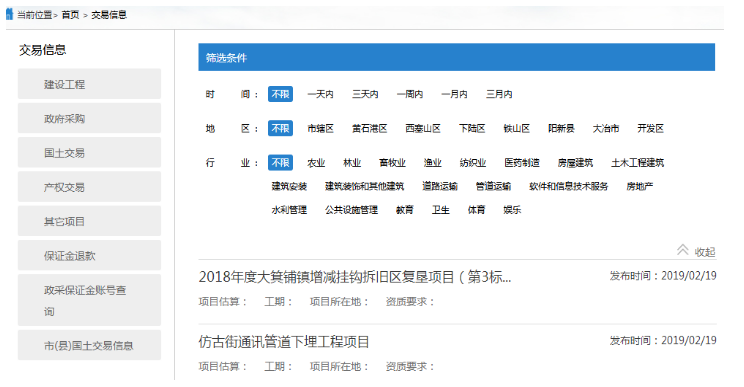Image resolution: width=744 pixels, height=387 pixels.
Task: Open 政府采购 sidebar category
Action: click(x=89, y=118)
